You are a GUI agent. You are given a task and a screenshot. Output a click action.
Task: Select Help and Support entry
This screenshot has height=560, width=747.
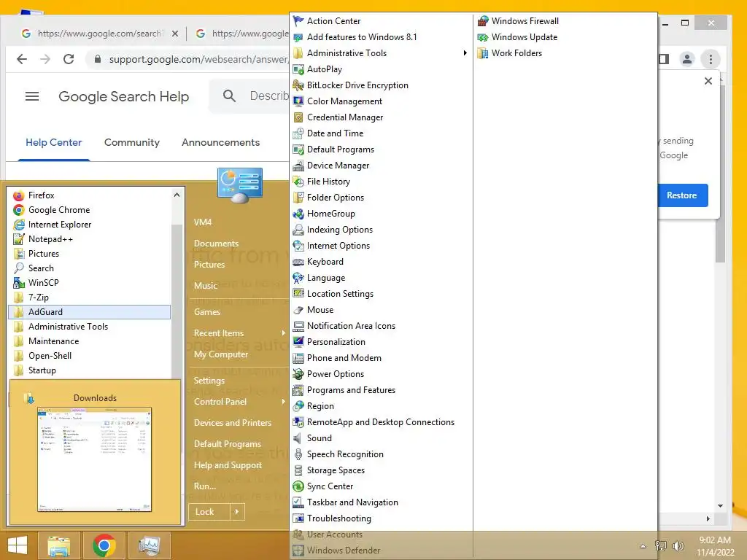coord(228,465)
